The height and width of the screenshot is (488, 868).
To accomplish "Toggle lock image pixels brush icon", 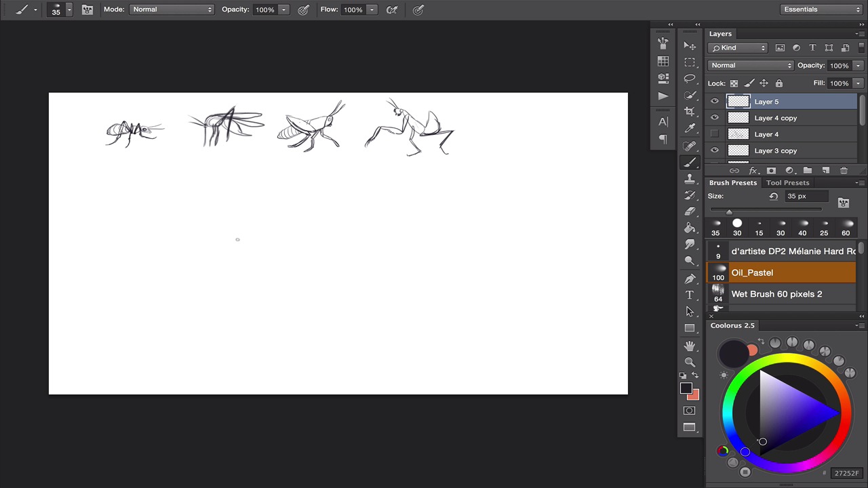I will click(749, 83).
